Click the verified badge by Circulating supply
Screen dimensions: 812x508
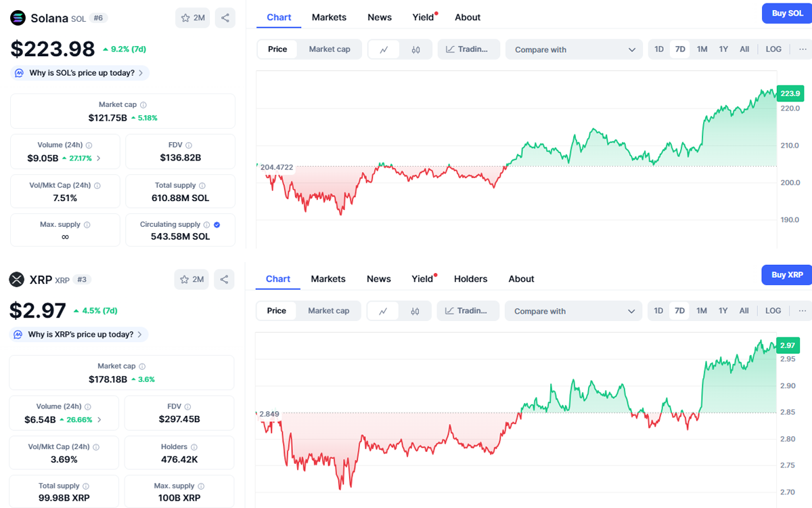[217, 225]
